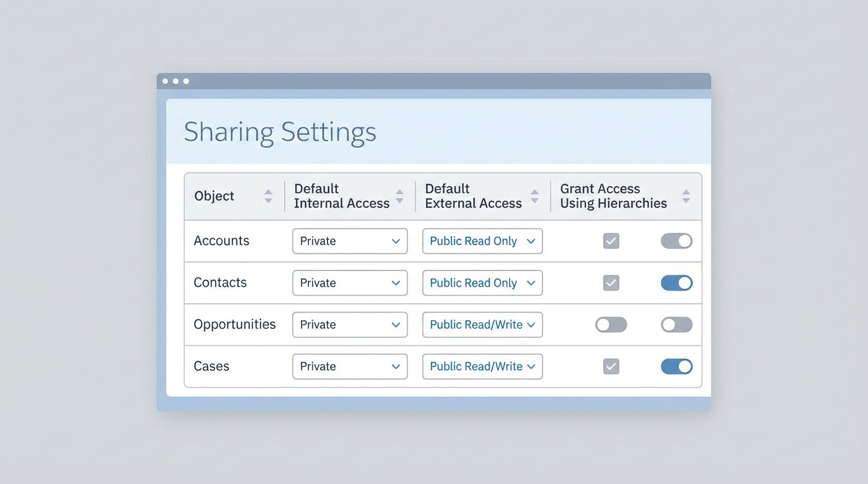The height and width of the screenshot is (484, 868).
Task: Uncheck the grant access checkbox for Accounts
Action: pyautogui.click(x=611, y=241)
